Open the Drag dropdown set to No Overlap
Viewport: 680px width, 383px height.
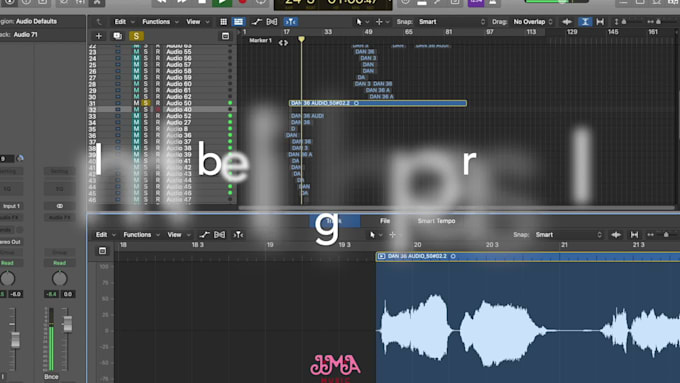tap(533, 22)
